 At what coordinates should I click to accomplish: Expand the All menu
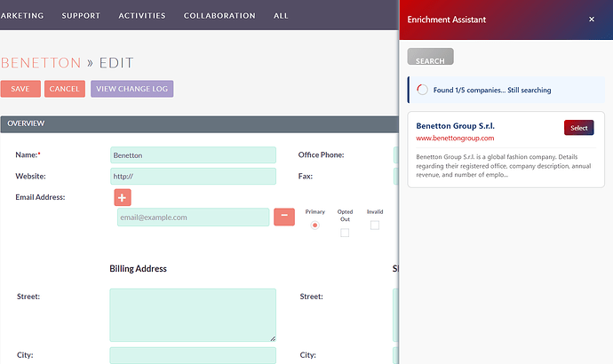[281, 16]
